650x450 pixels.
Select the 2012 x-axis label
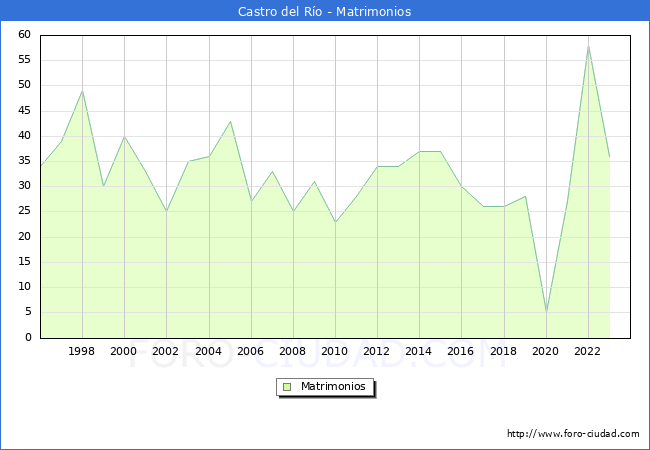click(x=376, y=351)
